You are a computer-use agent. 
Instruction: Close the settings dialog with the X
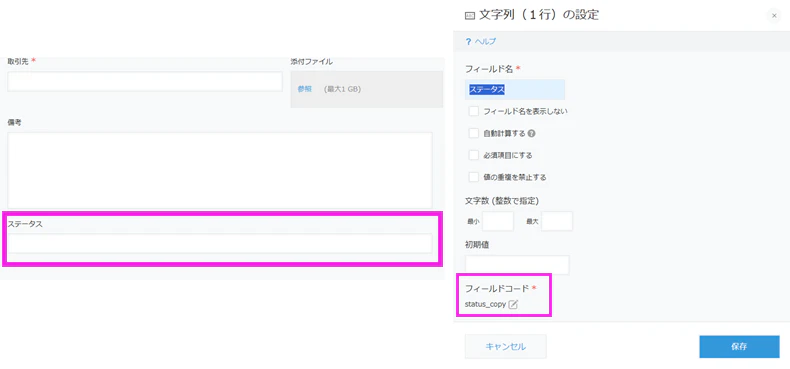pos(774,16)
